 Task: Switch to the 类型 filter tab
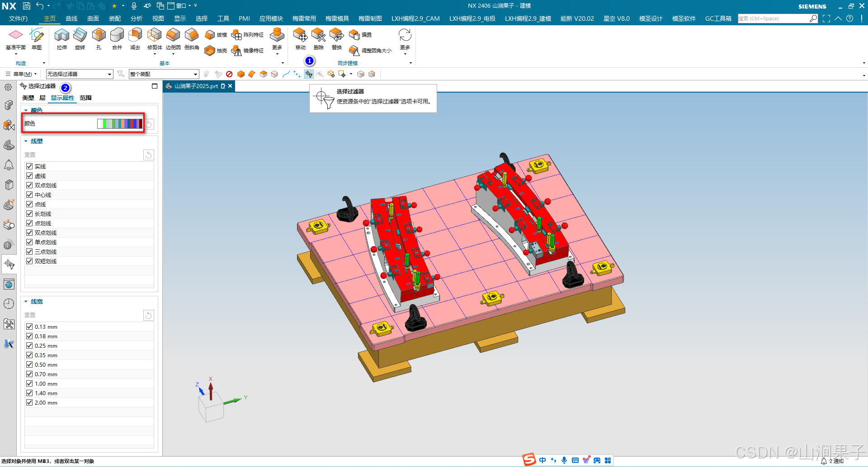click(28, 98)
